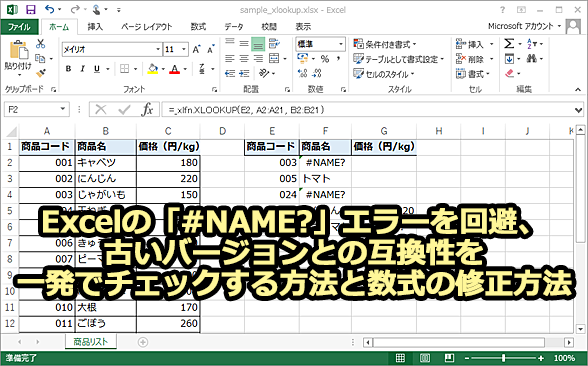Click the Clear eraser icon
588x366 pixels.
[x=509, y=73]
